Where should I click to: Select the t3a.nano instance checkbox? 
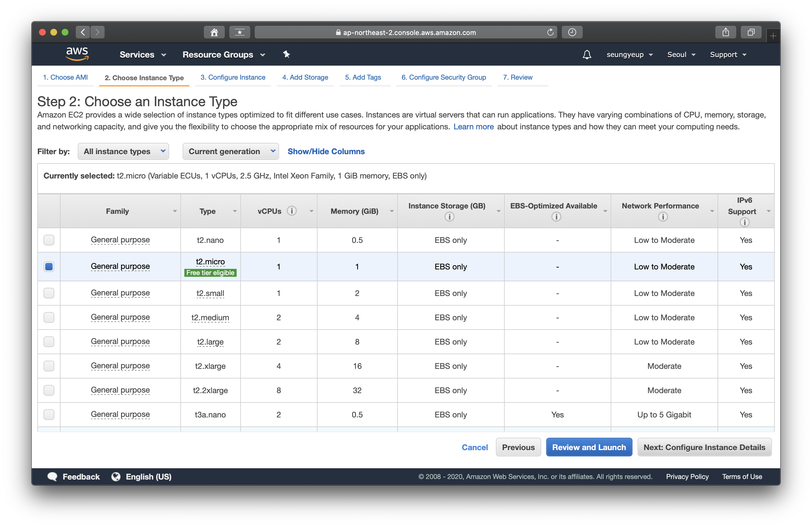(x=49, y=415)
